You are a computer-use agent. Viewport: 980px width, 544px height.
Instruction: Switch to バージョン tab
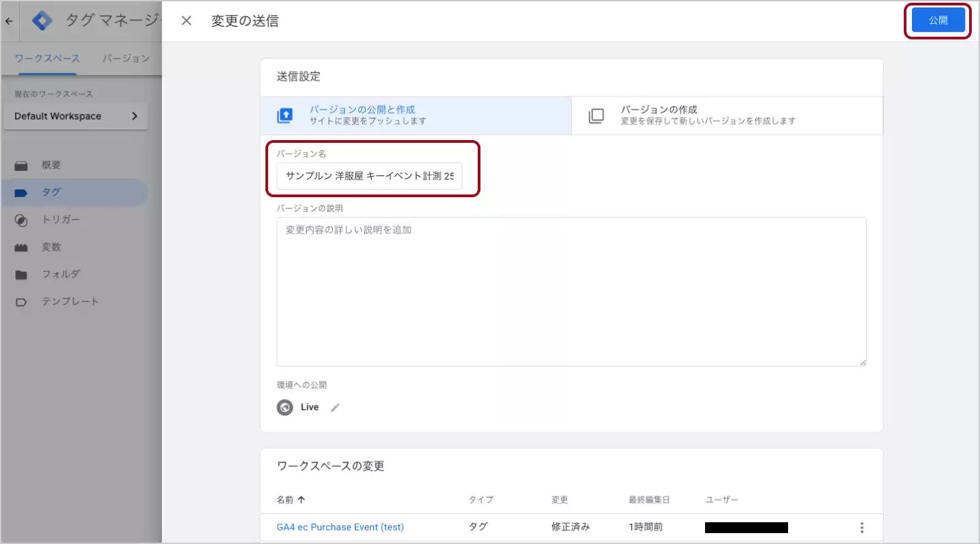126,58
